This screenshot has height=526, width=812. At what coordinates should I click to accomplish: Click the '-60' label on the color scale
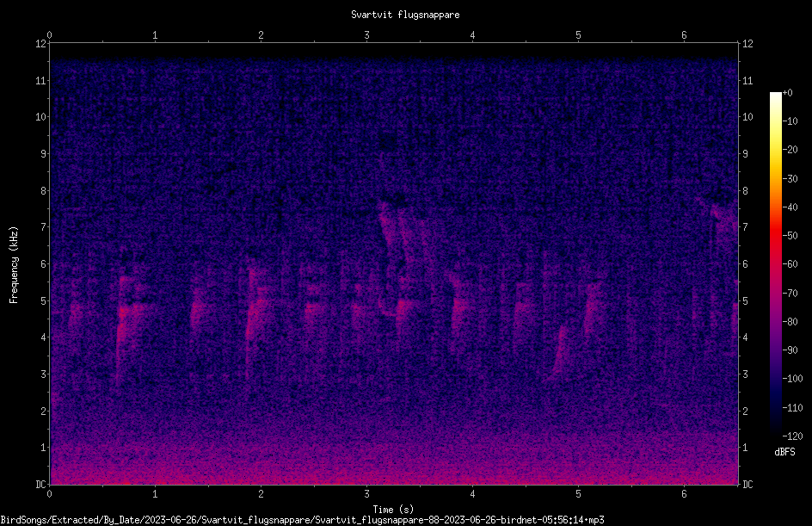click(790, 264)
